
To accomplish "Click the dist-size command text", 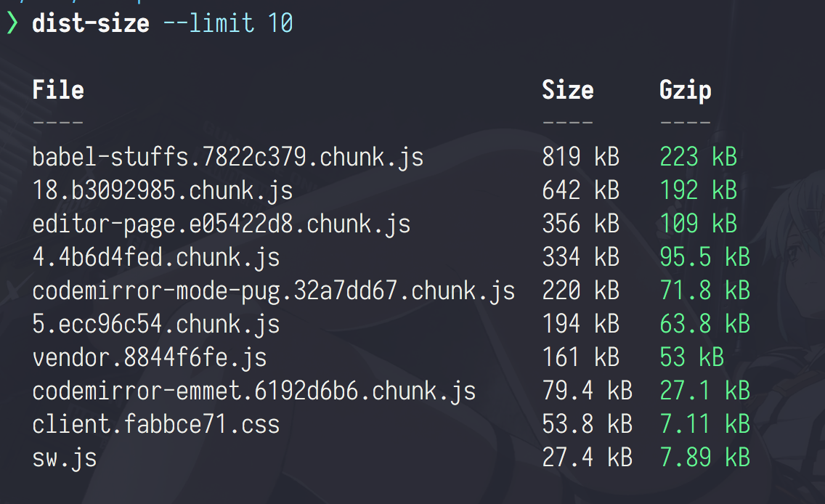I will pyautogui.click(x=91, y=23).
